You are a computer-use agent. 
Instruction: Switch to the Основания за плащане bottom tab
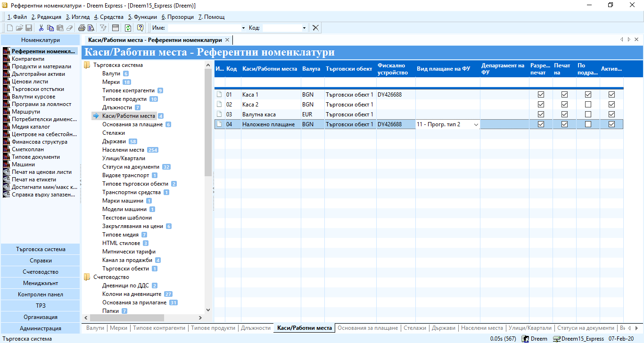[x=368, y=328]
